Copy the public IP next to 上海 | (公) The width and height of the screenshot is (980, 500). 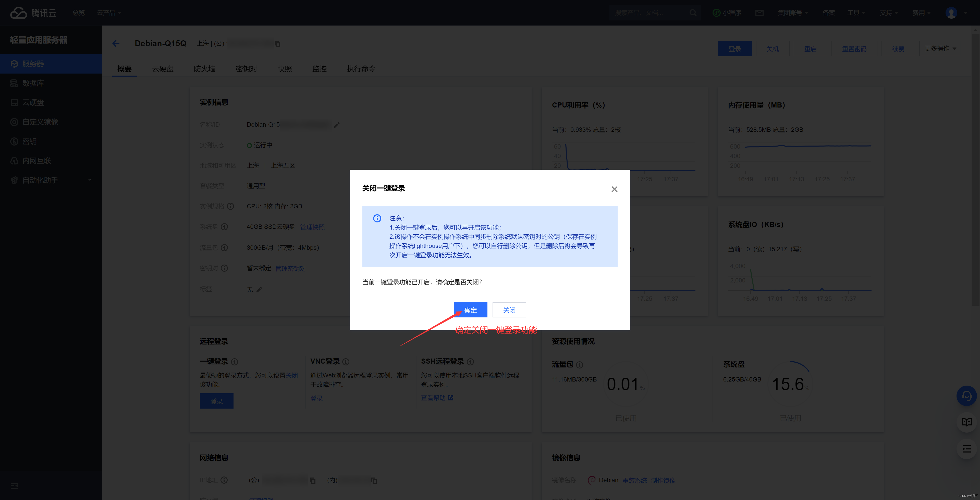[x=277, y=44]
